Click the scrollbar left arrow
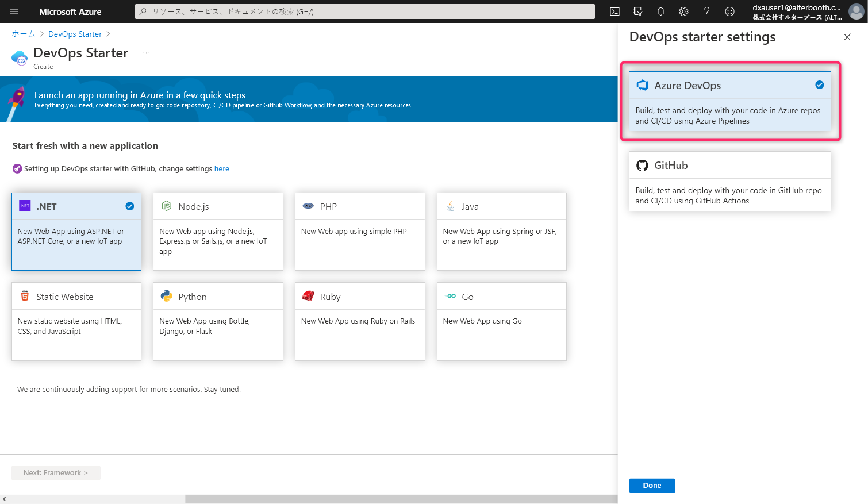868x504 pixels. pyautogui.click(x=5, y=499)
